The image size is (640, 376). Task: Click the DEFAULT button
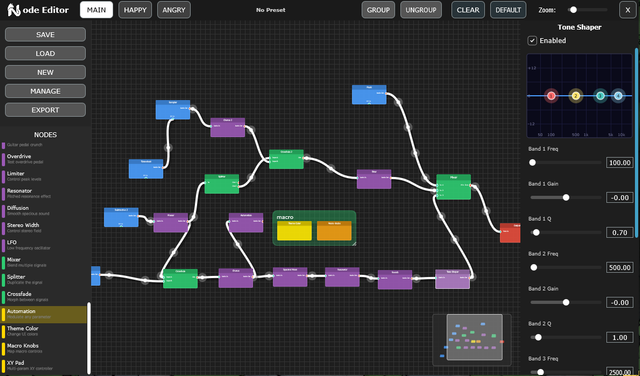tap(508, 10)
